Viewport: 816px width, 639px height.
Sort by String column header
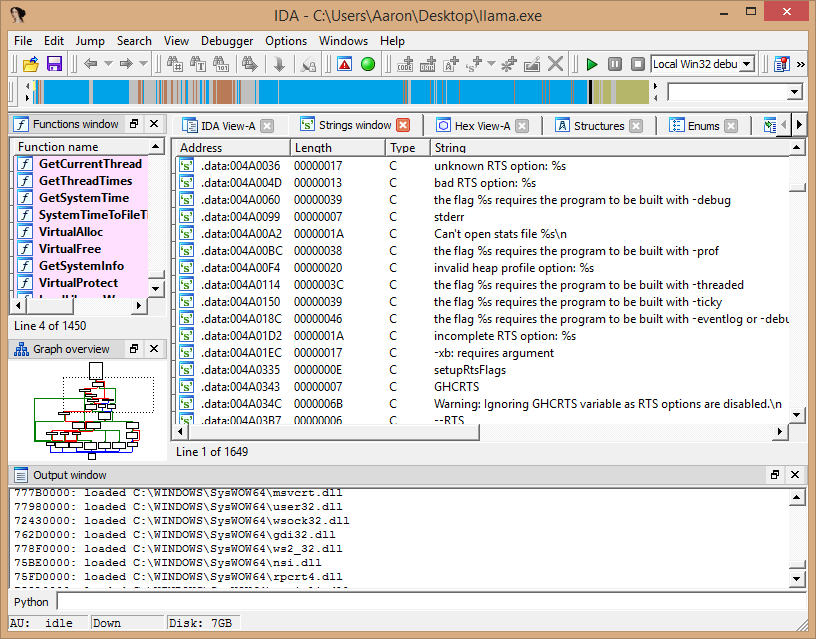(x=610, y=148)
